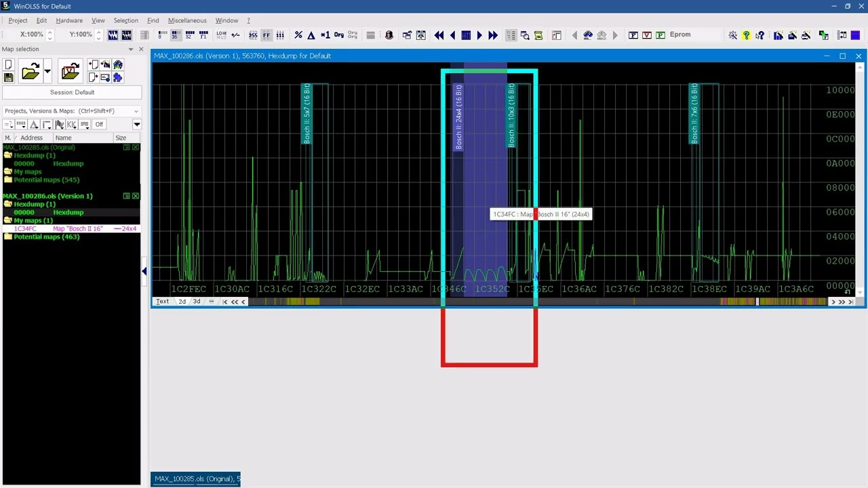Click the hexdump overview navigation bar
This screenshot has width=868, height=488.
point(538,302)
